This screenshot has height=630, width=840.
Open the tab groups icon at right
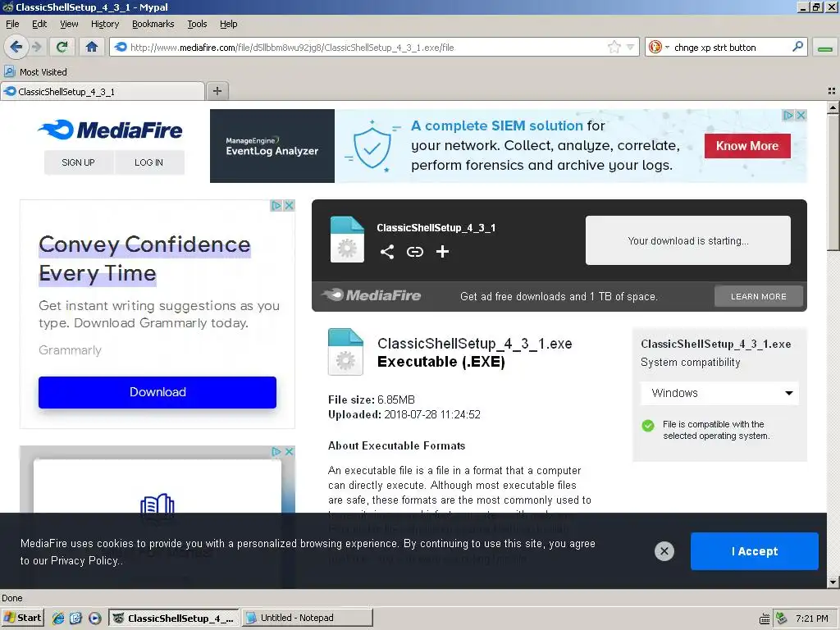tap(832, 91)
